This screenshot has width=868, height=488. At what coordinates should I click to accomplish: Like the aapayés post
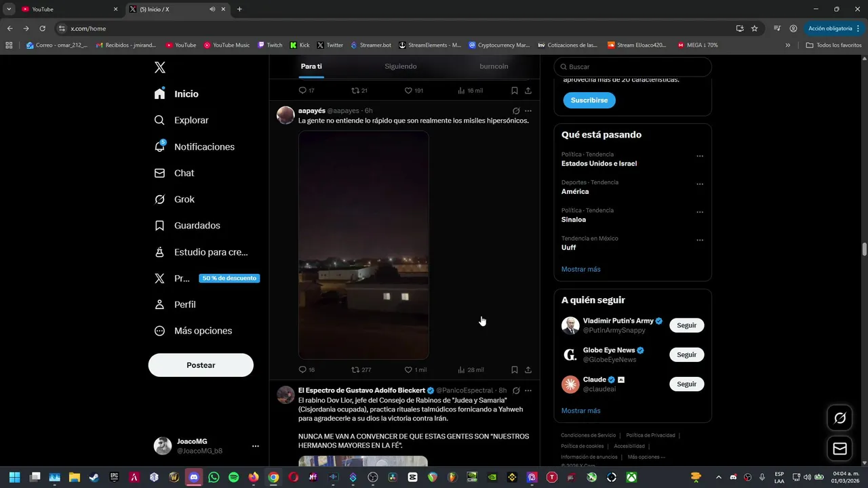pos(415,370)
